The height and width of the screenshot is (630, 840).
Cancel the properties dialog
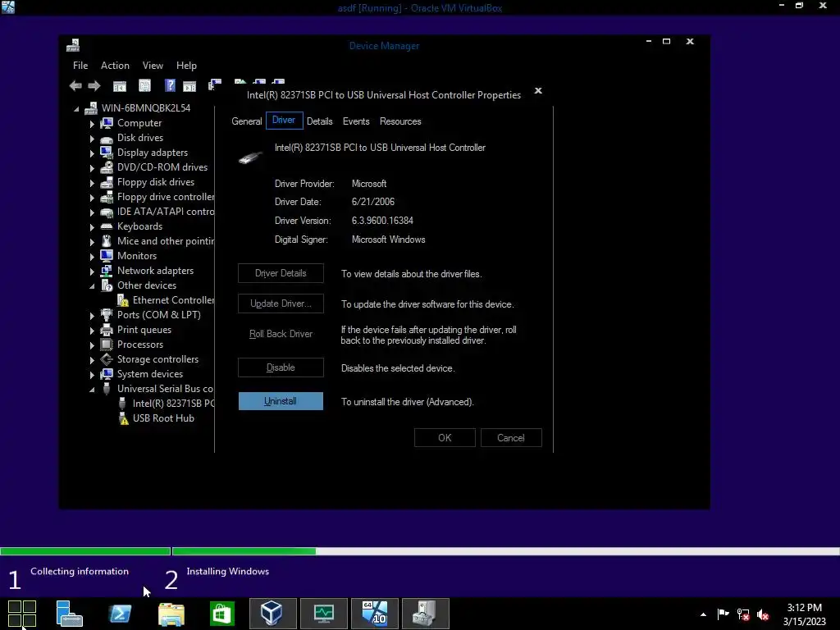511,438
